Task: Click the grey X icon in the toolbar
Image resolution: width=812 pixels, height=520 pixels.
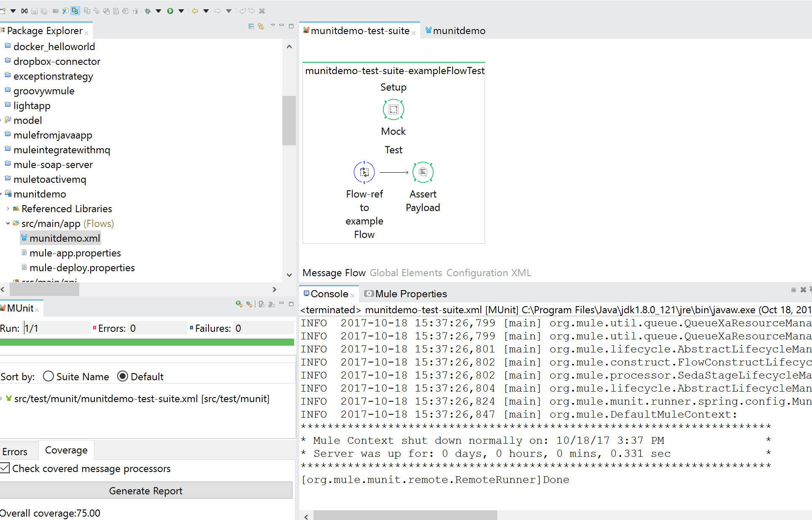Action: point(262,11)
